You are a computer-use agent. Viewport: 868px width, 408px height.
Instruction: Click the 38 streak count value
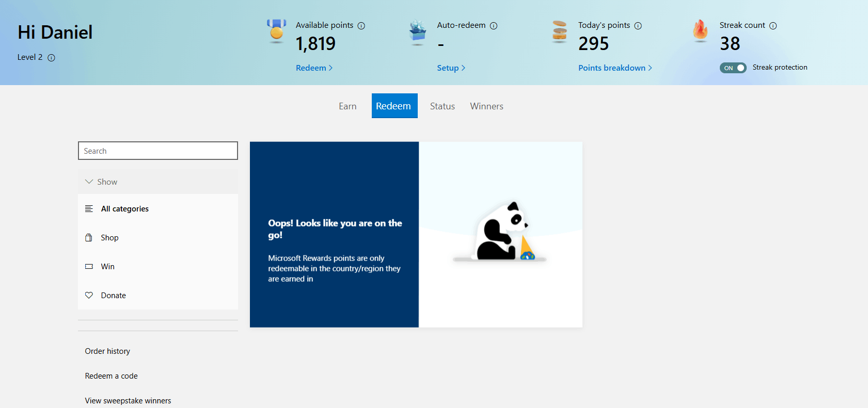pyautogui.click(x=730, y=43)
